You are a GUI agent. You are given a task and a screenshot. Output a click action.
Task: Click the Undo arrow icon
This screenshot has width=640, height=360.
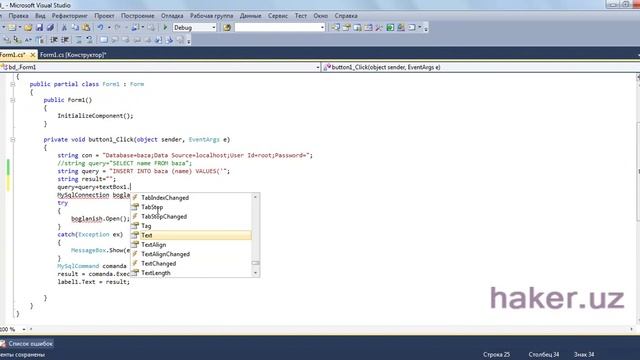(x=100, y=27)
